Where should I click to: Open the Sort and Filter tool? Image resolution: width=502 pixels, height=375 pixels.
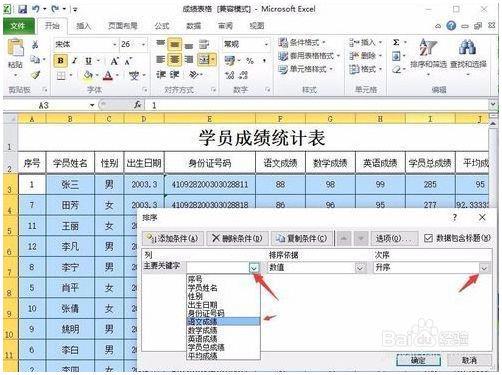point(428,54)
